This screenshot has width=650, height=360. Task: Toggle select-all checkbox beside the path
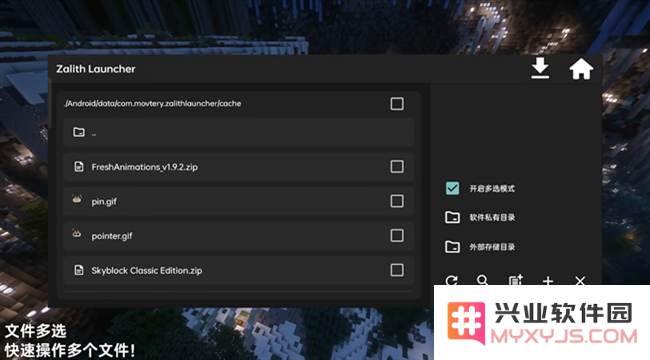pyautogui.click(x=397, y=104)
